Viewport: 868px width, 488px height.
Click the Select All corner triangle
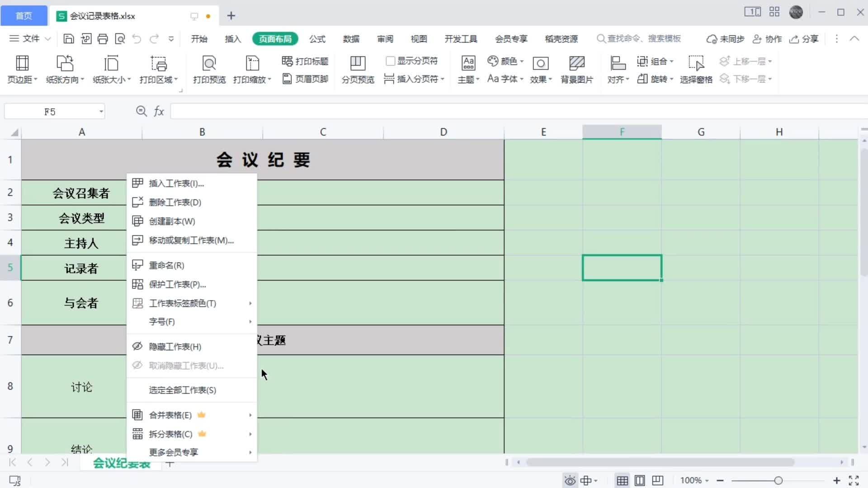[x=14, y=132]
